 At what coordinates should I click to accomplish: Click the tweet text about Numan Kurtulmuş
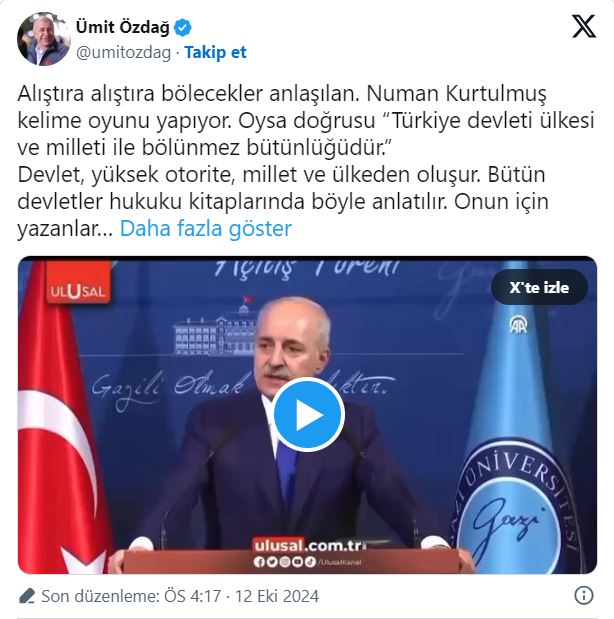(x=306, y=161)
